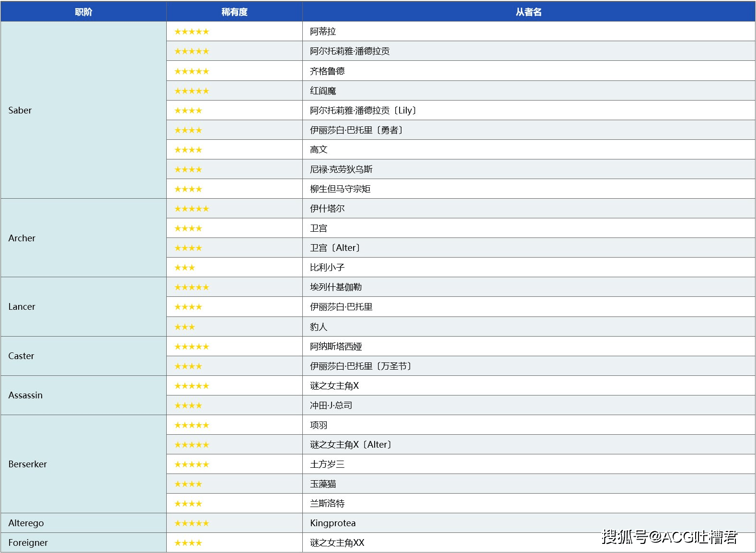756x553 pixels.
Task: Click the 从者名 column header
Action: (529, 12)
